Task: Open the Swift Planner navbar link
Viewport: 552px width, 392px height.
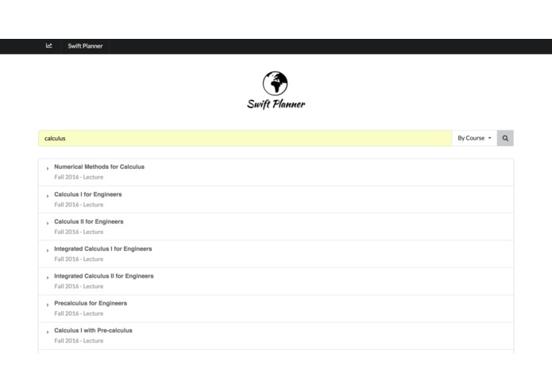Action: (85, 46)
